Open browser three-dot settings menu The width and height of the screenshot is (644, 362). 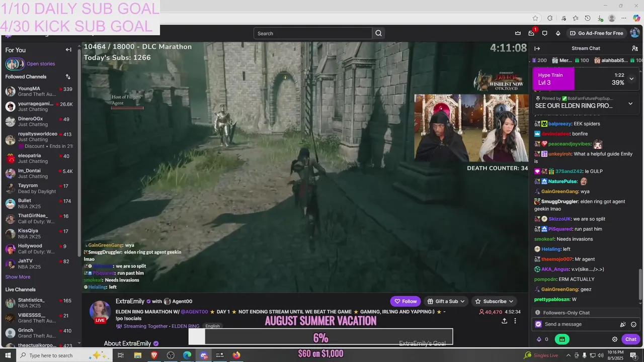click(624, 18)
